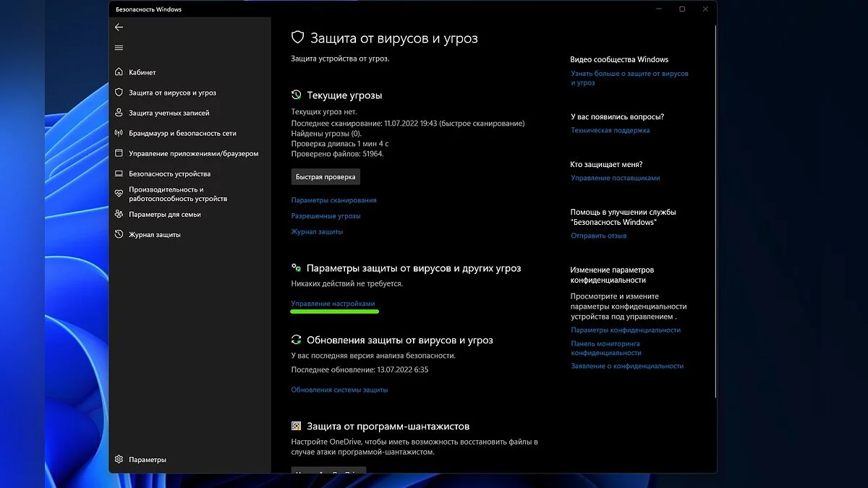Viewport: 868px width, 488px height.
Task: Toggle the hamburger navigation menu icon
Action: (x=119, y=48)
